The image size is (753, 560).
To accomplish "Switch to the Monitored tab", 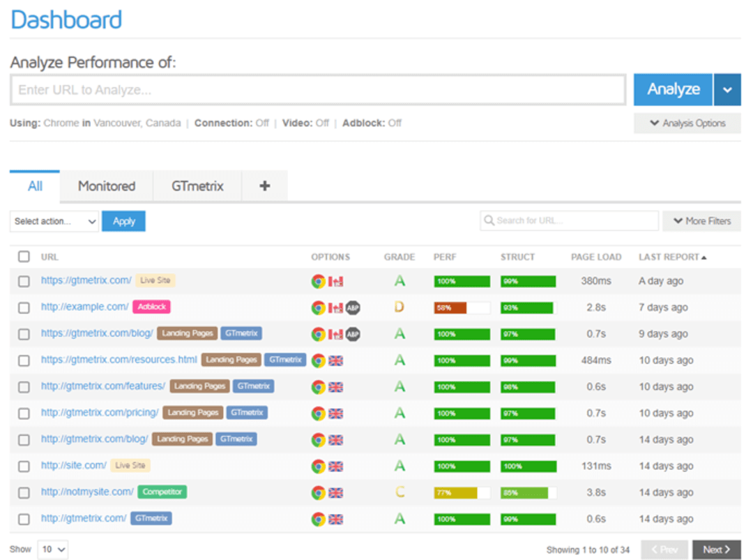I will pyautogui.click(x=106, y=186).
